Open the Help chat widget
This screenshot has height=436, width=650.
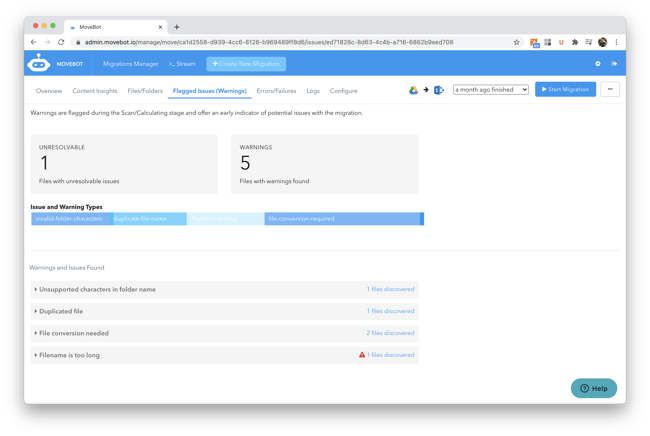tap(594, 388)
